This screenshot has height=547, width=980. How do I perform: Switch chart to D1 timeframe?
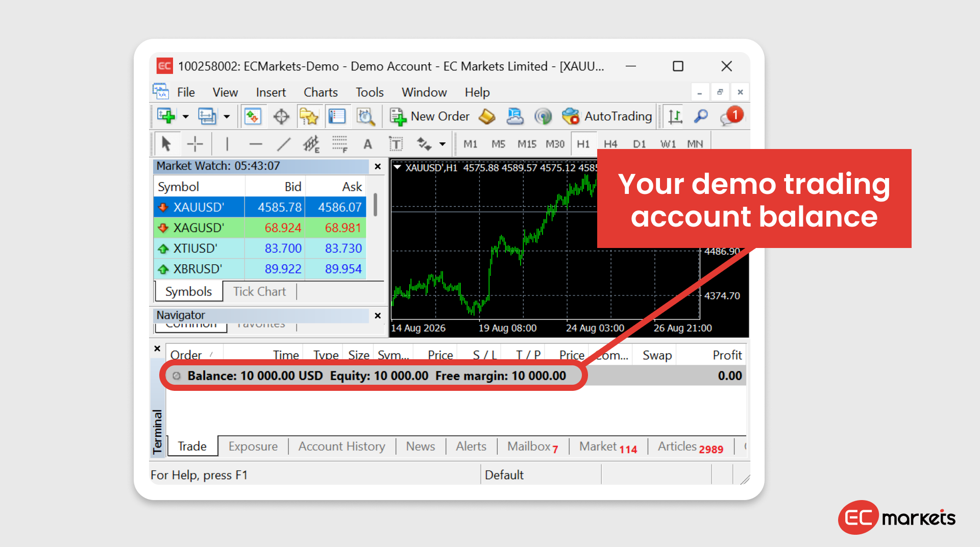[639, 144]
